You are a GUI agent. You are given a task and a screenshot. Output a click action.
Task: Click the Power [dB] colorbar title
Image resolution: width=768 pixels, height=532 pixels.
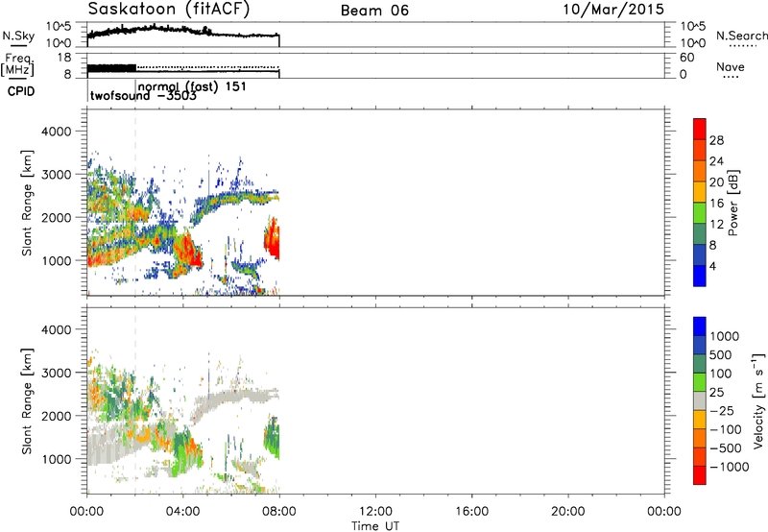732,203
